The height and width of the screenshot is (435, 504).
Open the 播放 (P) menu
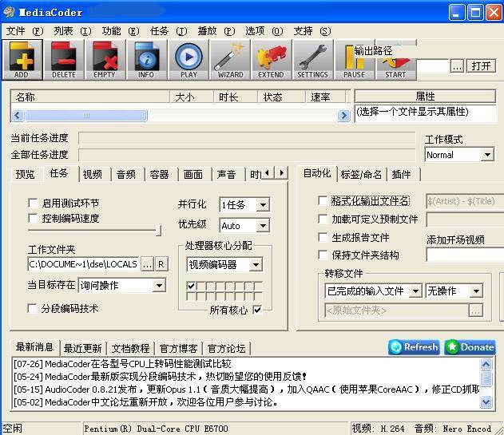(216, 31)
